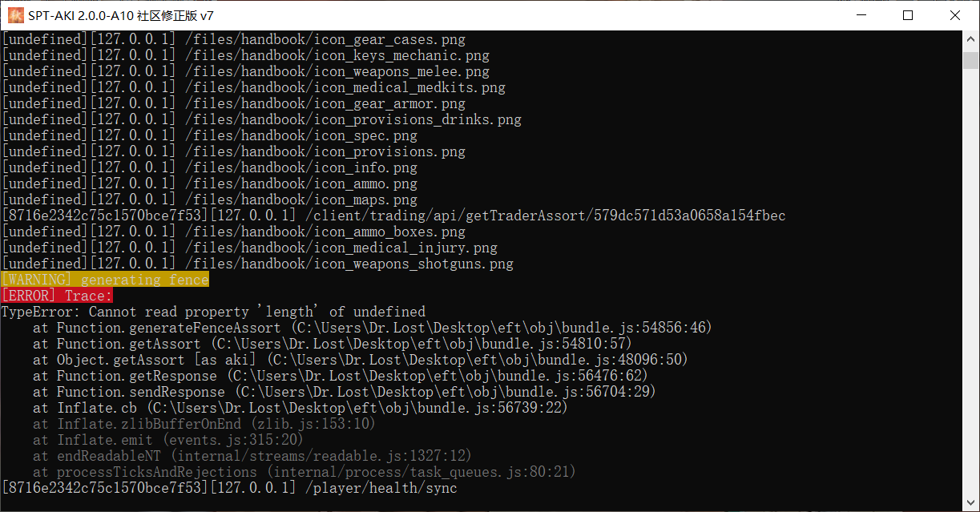The height and width of the screenshot is (512, 980).
Task: Click the getTraderAssort request log line
Action: coord(393,216)
